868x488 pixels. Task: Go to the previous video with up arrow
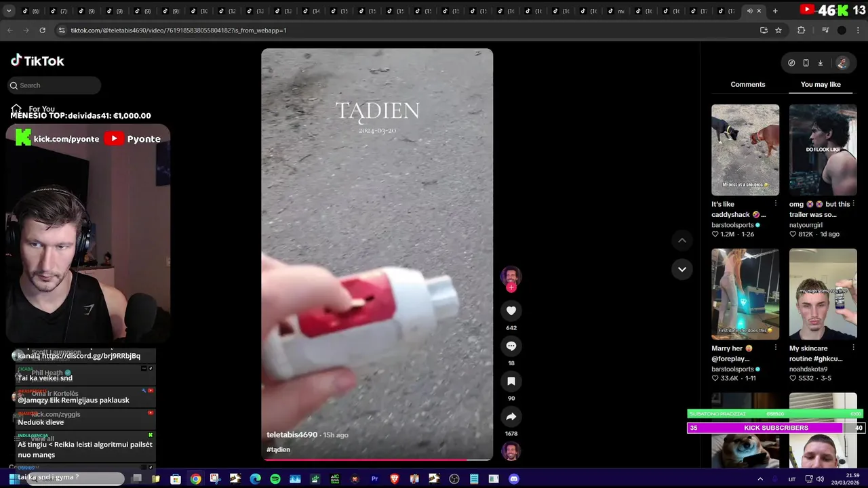pos(682,240)
